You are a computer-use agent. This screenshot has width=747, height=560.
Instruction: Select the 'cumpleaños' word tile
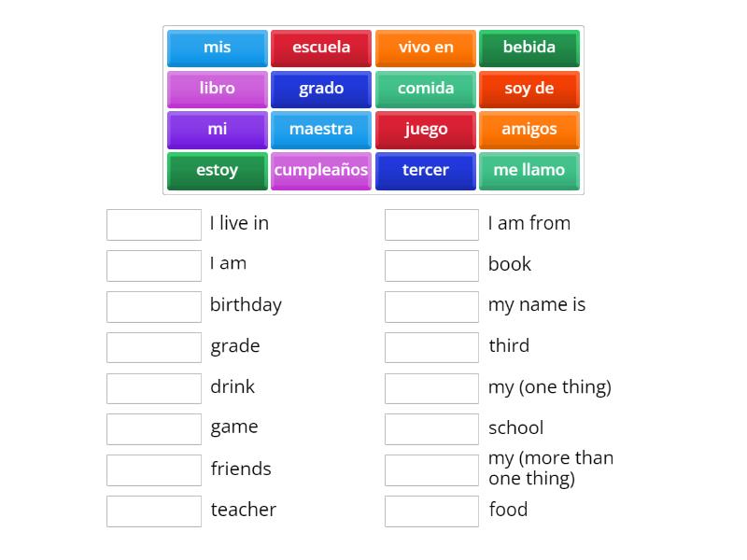click(x=321, y=171)
